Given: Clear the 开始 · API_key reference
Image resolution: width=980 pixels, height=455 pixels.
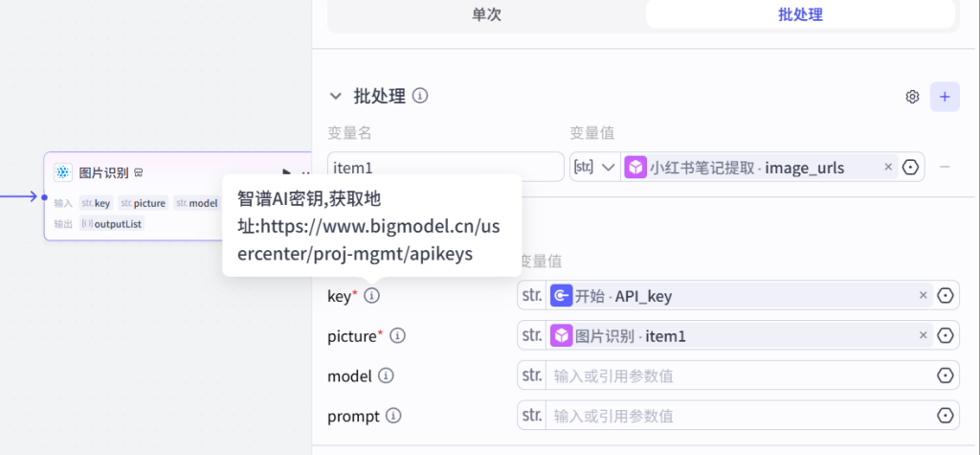Looking at the screenshot, I should tap(924, 296).
